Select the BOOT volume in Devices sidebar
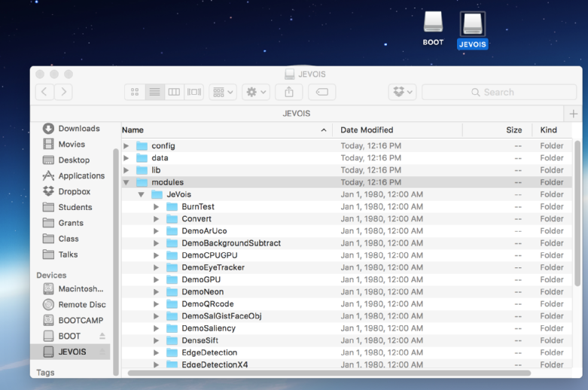The image size is (588, 390). click(x=62, y=336)
